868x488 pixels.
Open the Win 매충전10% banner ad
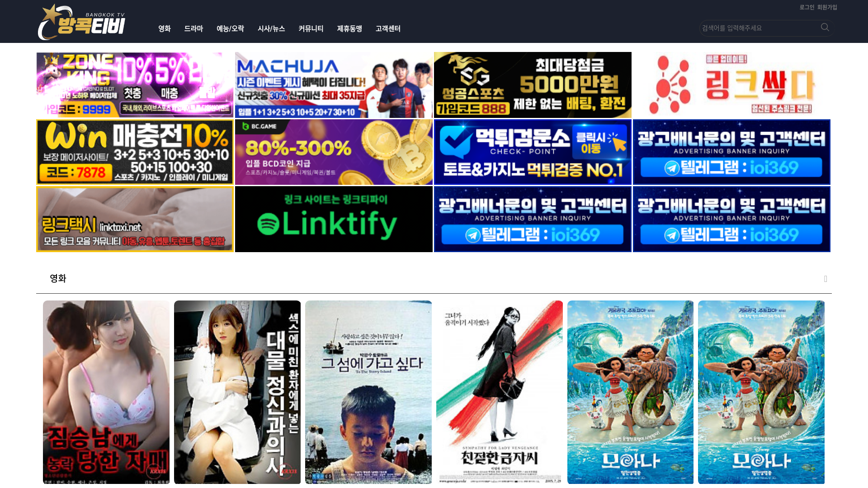[x=135, y=152]
